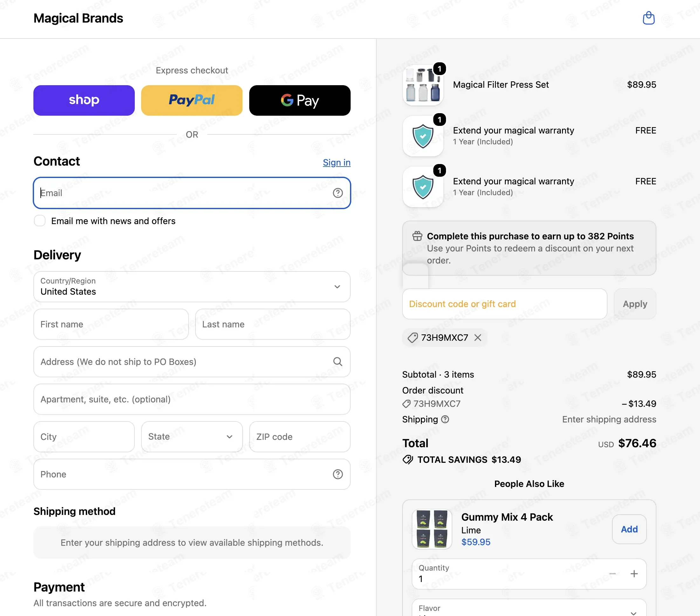Expand the State dropdown
Image resolution: width=700 pixels, height=616 pixels.
coord(192,437)
